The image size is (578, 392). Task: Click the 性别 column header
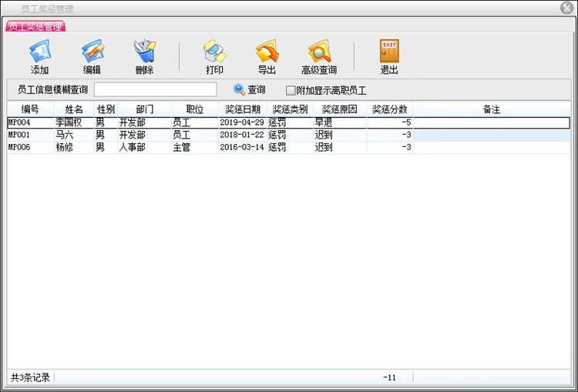(x=106, y=109)
